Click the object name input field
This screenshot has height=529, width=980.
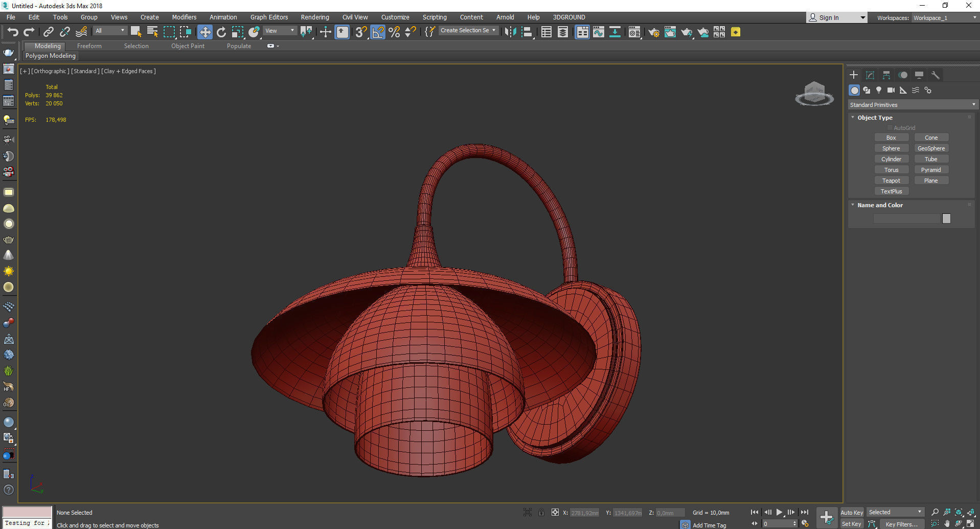point(907,218)
